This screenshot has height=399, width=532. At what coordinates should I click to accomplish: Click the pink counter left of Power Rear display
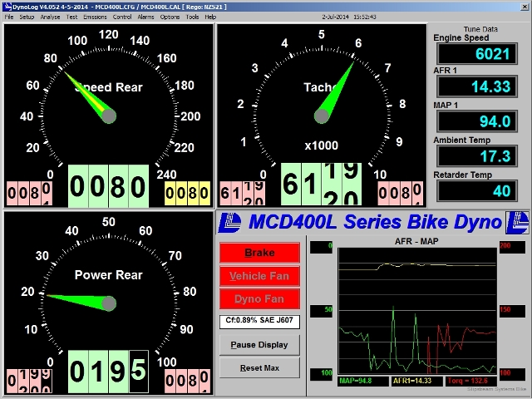coord(30,381)
